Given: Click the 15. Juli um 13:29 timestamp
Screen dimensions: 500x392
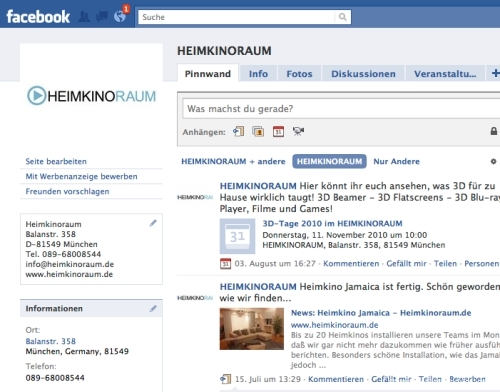Looking at the screenshot, I should 268,379.
